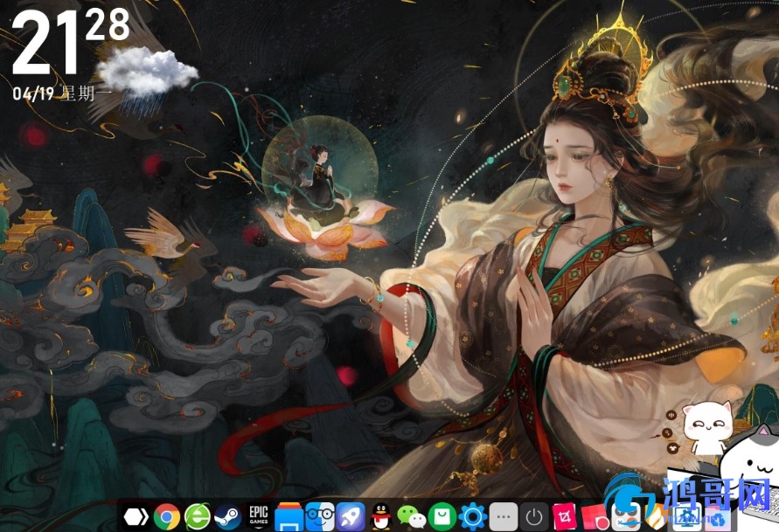This screenshot has width=779, height=532.
Task: Open the rocket launcher dock icon
Action: tap(351, 516)
